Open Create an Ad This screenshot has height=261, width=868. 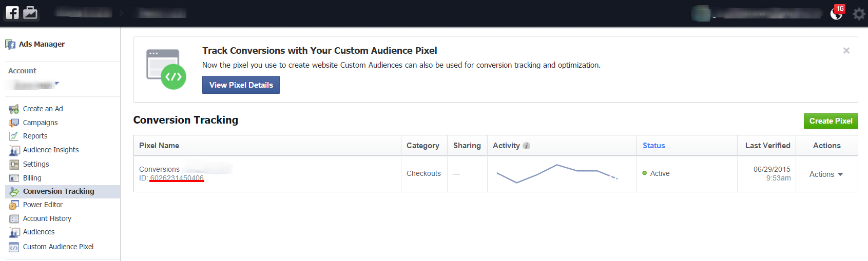pyautogui.click(x=43, y=109)
